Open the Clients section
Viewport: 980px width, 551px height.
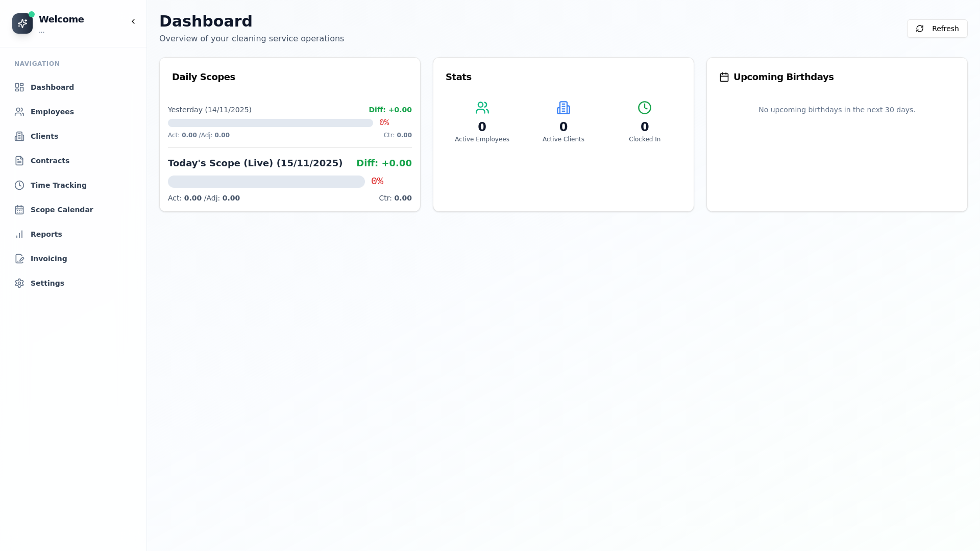point(73,136)
